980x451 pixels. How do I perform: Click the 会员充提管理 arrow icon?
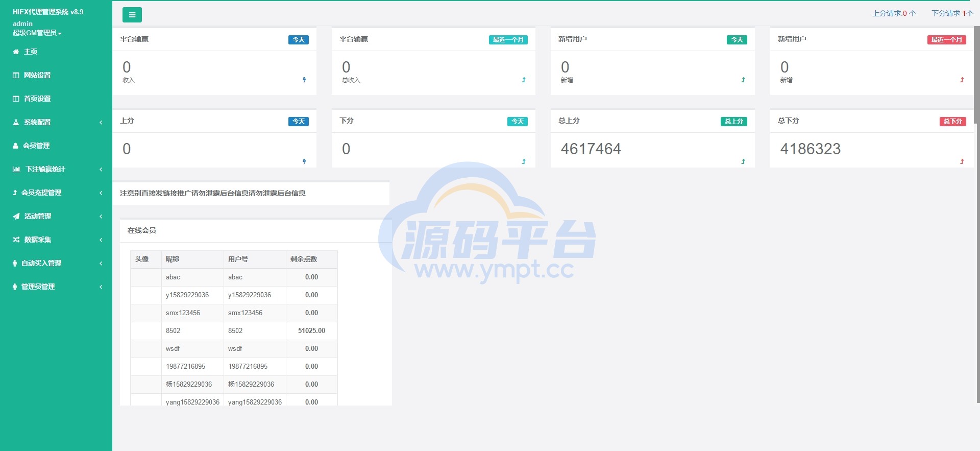[15, 193]
